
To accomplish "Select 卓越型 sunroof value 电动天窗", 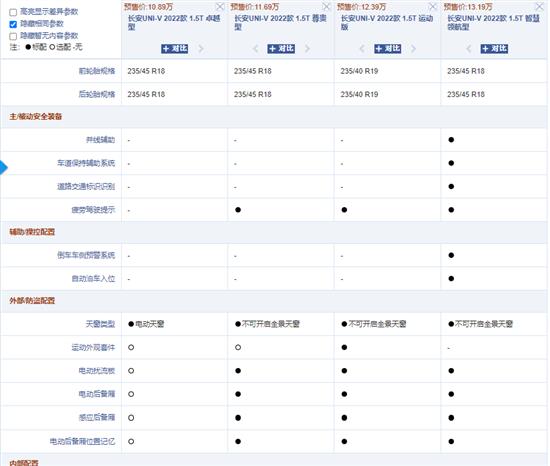I will coord(150,324).
